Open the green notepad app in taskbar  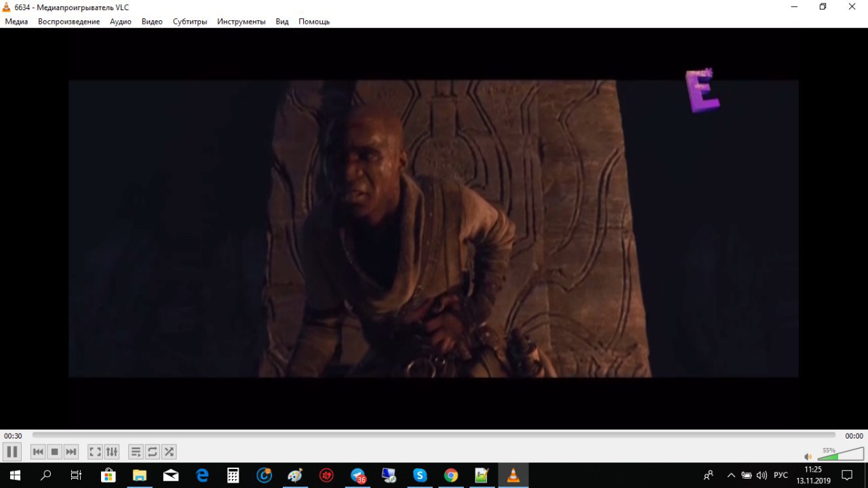click(482, 475)
